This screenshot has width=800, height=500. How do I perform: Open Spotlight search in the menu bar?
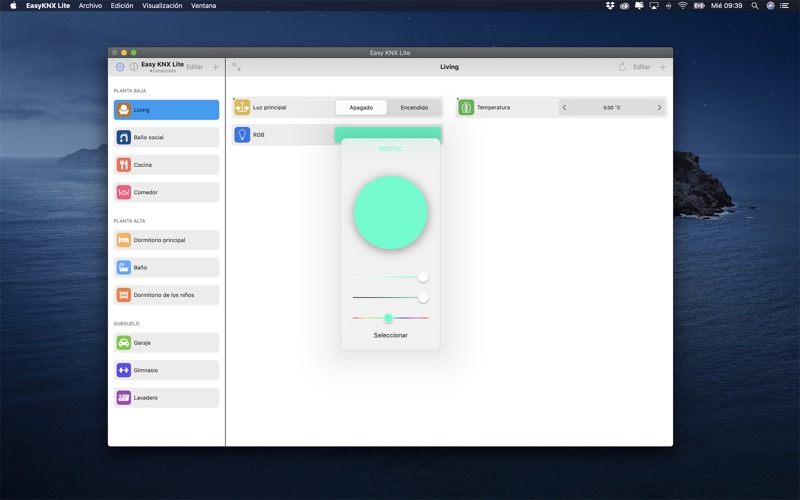pyautogui.click(x=755, y=6)
